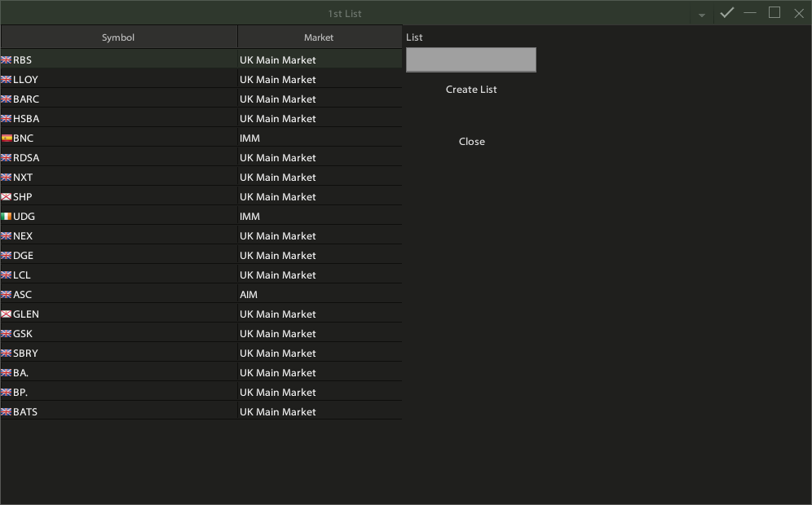Click the checkmark icon in the title bar
812x505 pixels.
point(726,13)
